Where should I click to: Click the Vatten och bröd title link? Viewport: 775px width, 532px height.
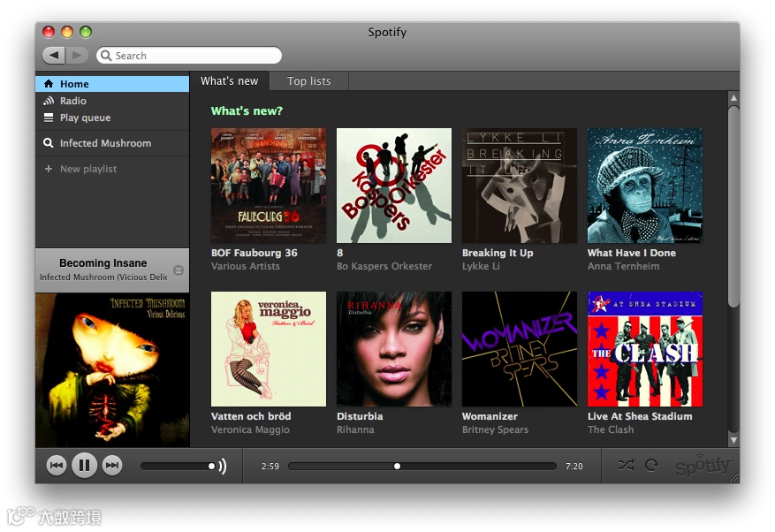(251, 416)
